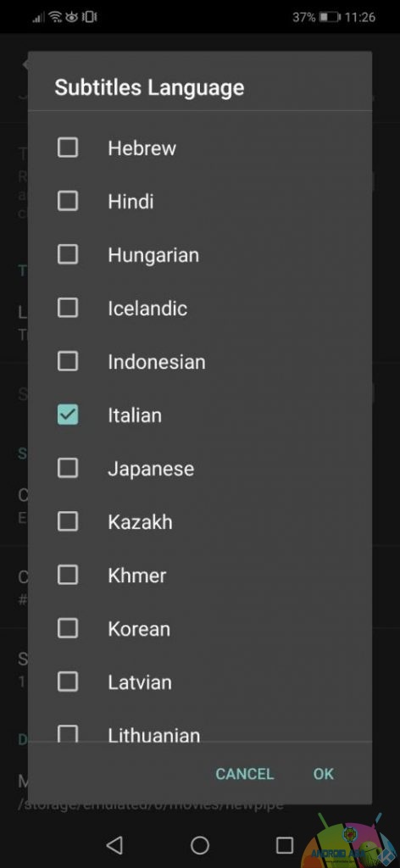The image size is (400, 868).
Task: Tap the signal strength status icon
Action: (x=39, y=18)
